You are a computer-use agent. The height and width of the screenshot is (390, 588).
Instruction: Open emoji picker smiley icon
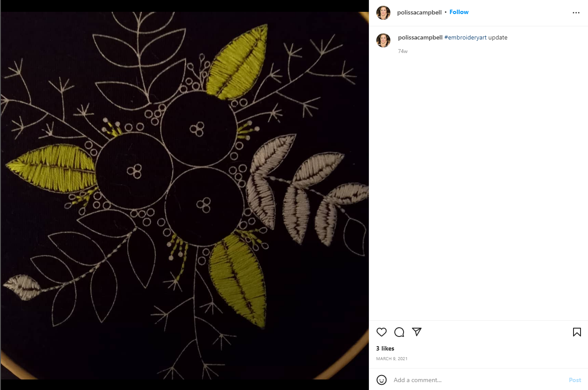382,380
